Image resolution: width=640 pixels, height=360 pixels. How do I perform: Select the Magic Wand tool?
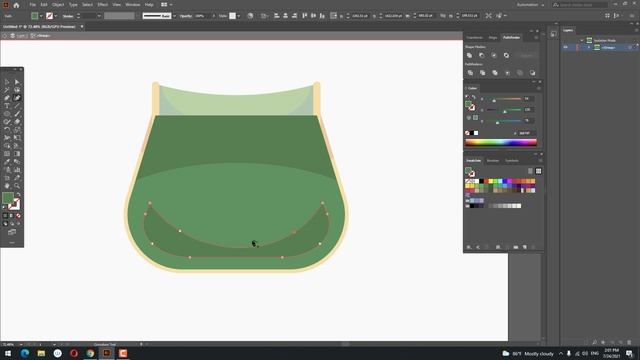point(7,90)
